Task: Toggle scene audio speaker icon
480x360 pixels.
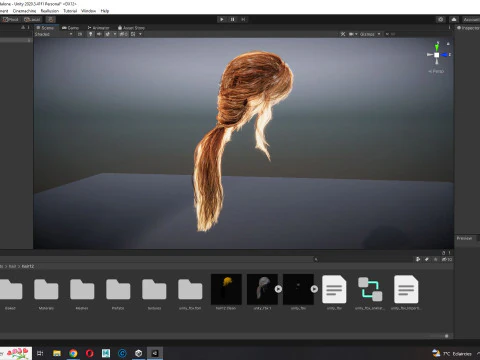Action: tap(99, 34)
